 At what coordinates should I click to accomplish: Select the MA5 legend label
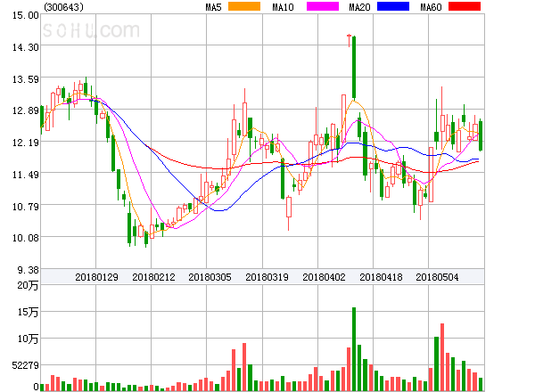pos(213,7)
